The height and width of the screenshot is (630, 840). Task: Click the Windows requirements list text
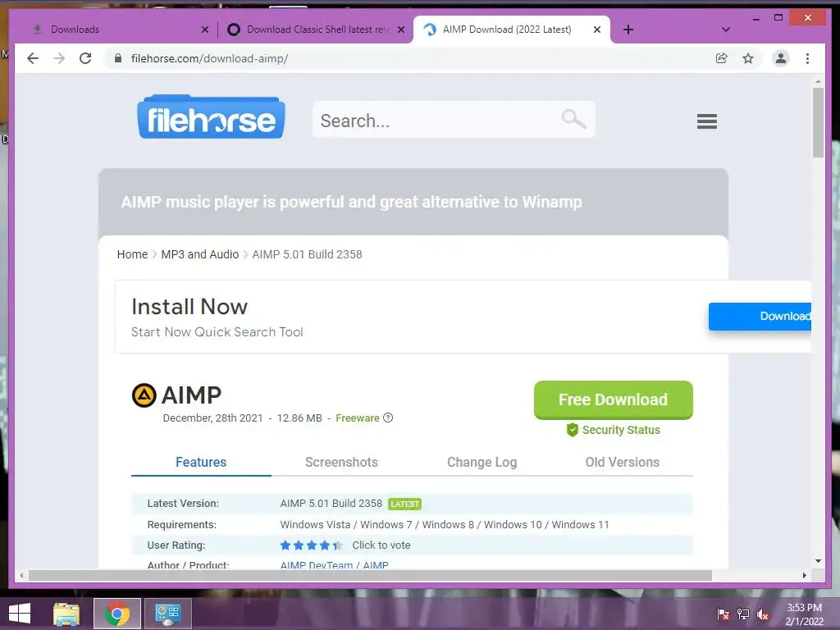tap(445, 524)
